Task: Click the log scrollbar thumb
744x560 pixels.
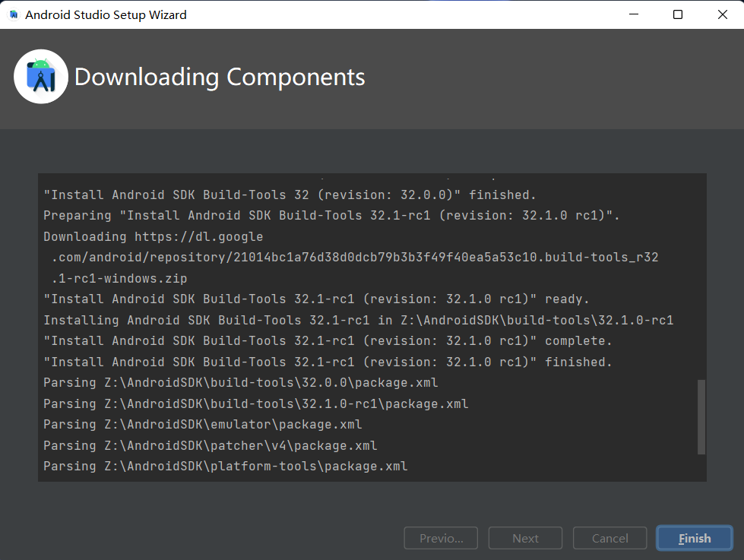Action: click(701, 416)
